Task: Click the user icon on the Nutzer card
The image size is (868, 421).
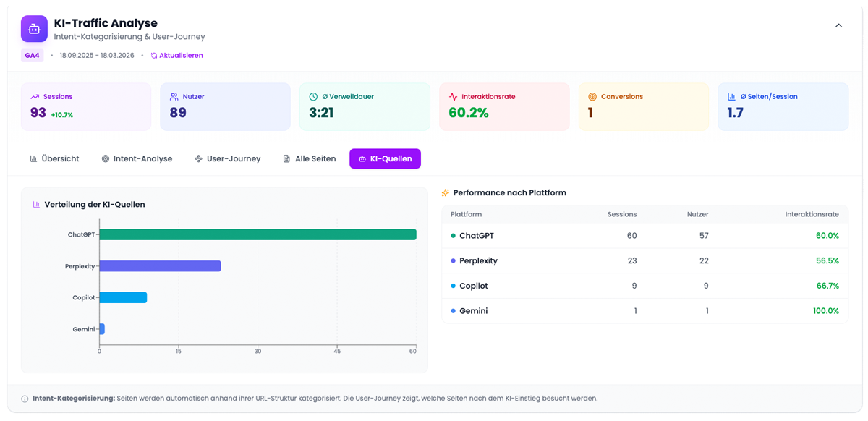Action: [174, 95]
